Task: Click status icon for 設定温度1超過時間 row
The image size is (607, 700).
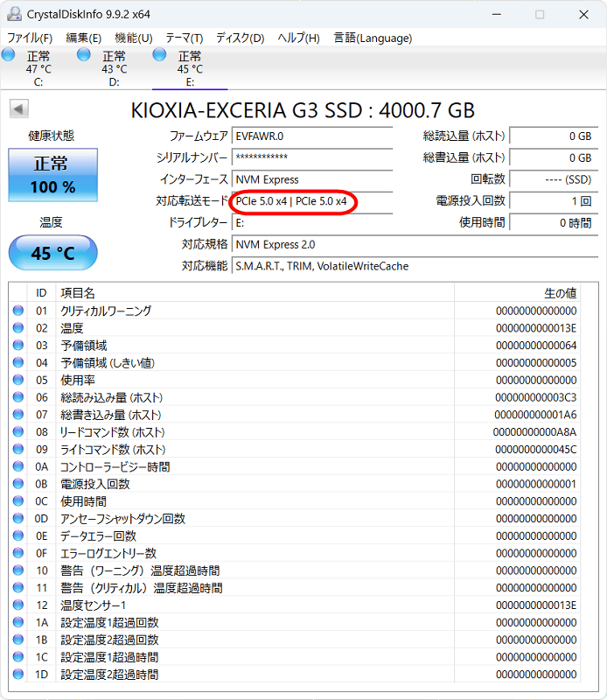Action: click(x=17, y=657)
